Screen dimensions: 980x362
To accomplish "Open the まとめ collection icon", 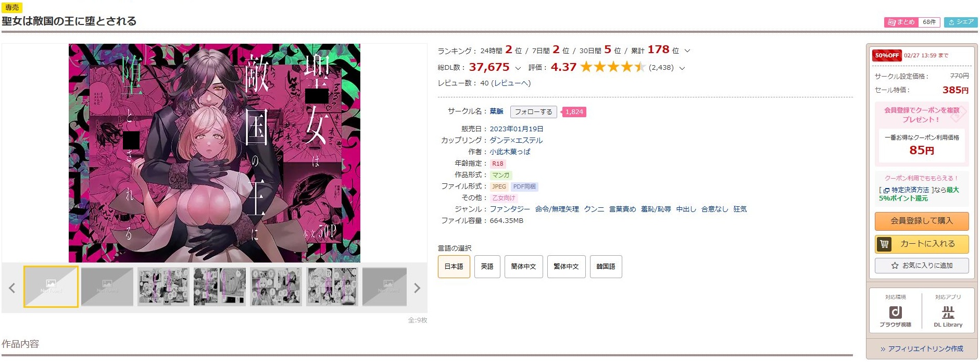I will (x=891, y=22).
